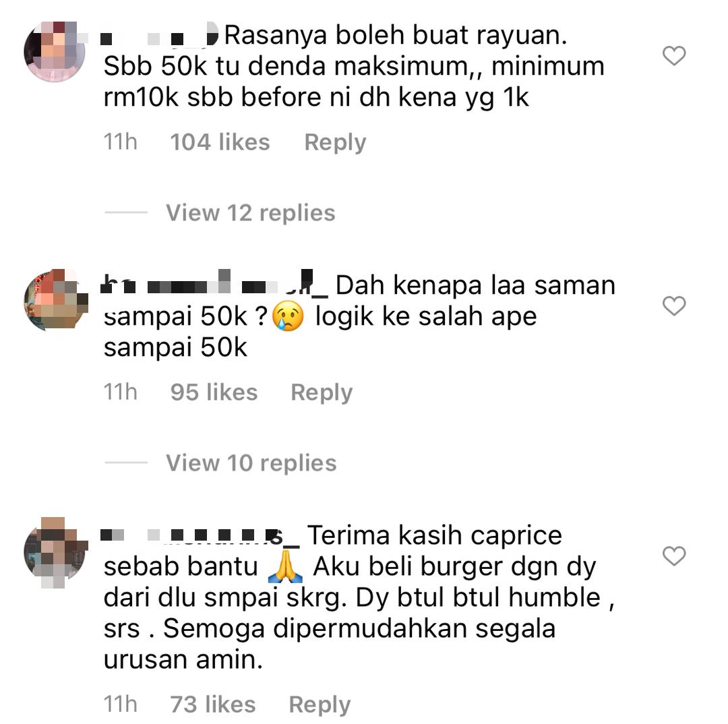Open username of 'Dah kenapa laa' commenter

[214, 283]
